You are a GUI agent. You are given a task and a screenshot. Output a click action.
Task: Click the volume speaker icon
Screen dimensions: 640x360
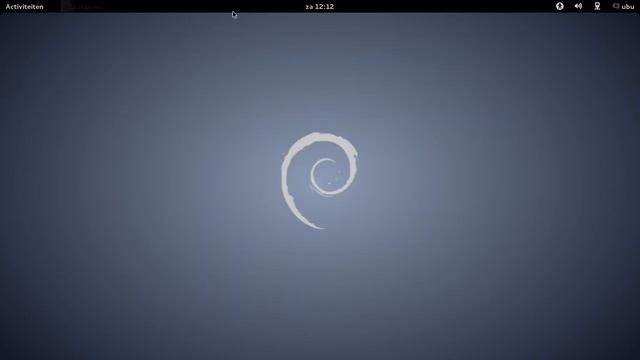point(578,6)
